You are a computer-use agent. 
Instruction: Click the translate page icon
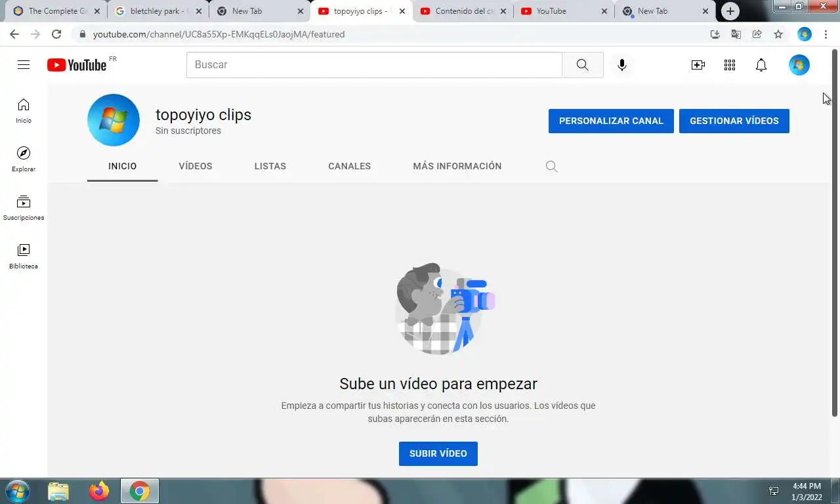click(x=736, y=34)
